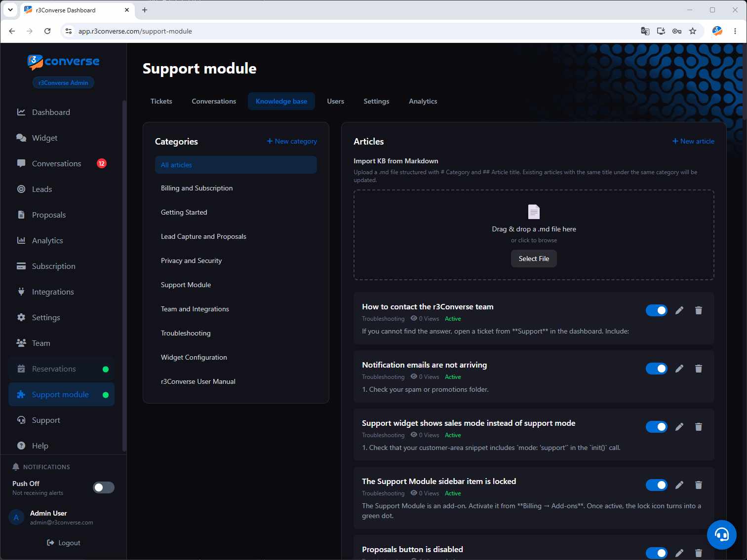This screenshot has width=747, height=560.
Task: Select r3Converse User Manual category
Action: 236,381
